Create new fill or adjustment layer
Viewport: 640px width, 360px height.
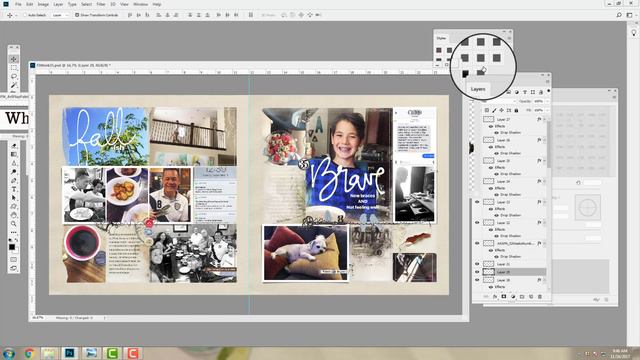513,297
